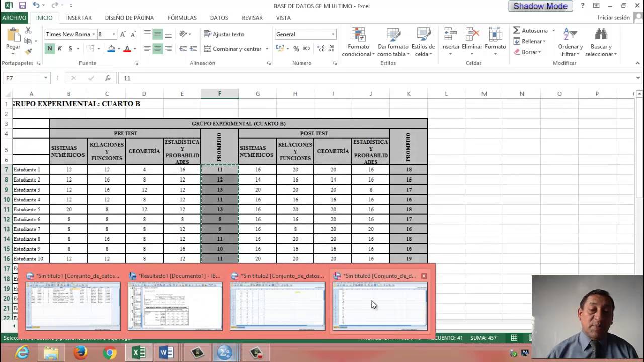The image size is (644, 362).
Task: Click the accounting number format icon
Action: pos(280,49)
